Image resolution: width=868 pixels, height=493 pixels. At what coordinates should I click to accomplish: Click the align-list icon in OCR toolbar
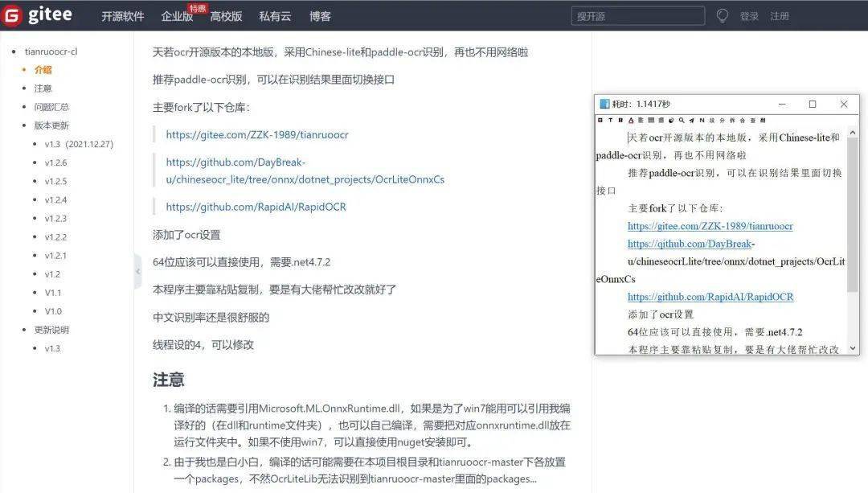point(641,120)
